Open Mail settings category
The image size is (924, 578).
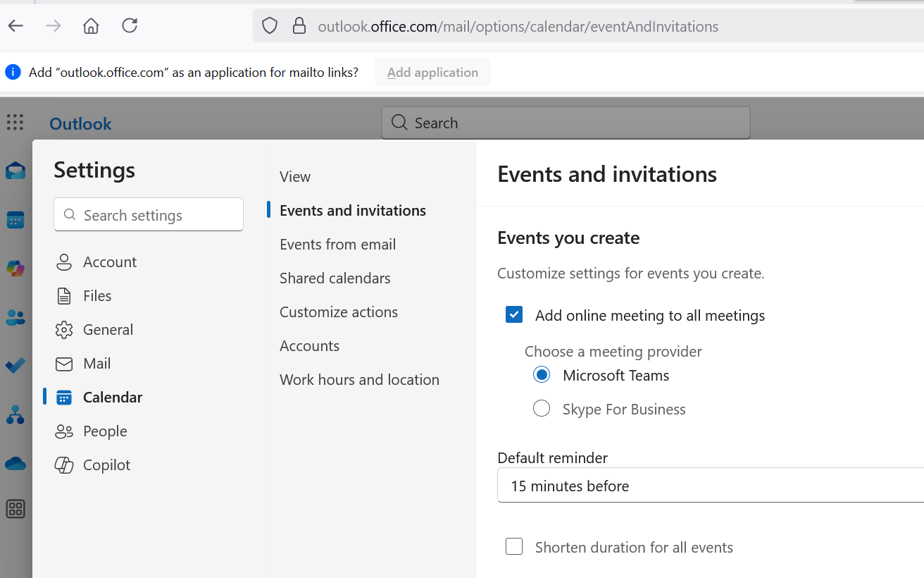pos(96,364)
